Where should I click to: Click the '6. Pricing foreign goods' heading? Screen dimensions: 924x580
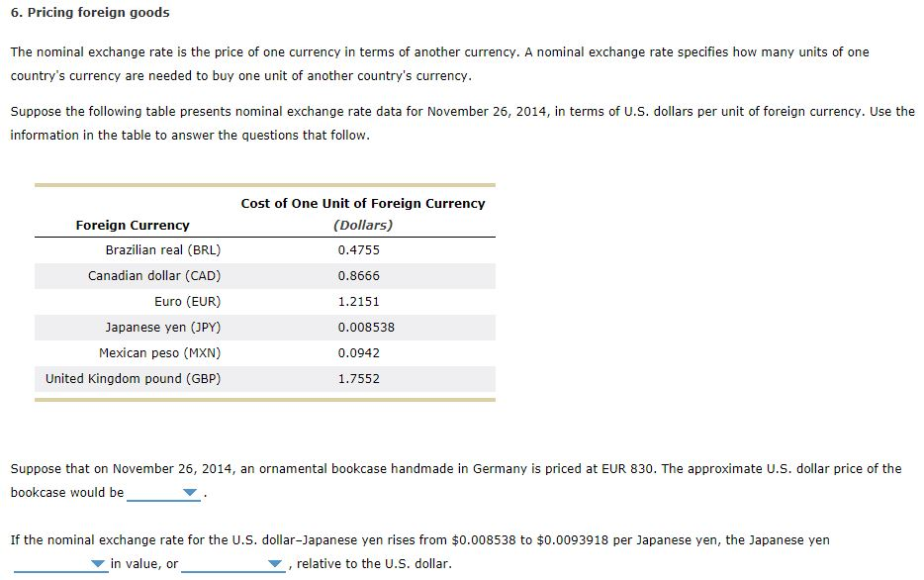point(90,13)
